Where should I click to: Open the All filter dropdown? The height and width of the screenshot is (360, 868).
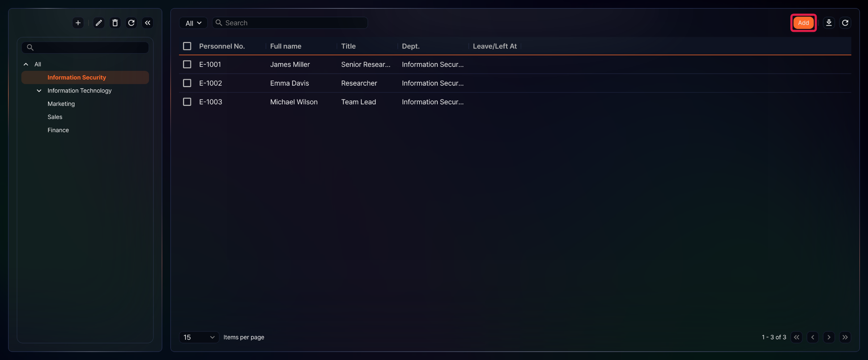[193, 23]
